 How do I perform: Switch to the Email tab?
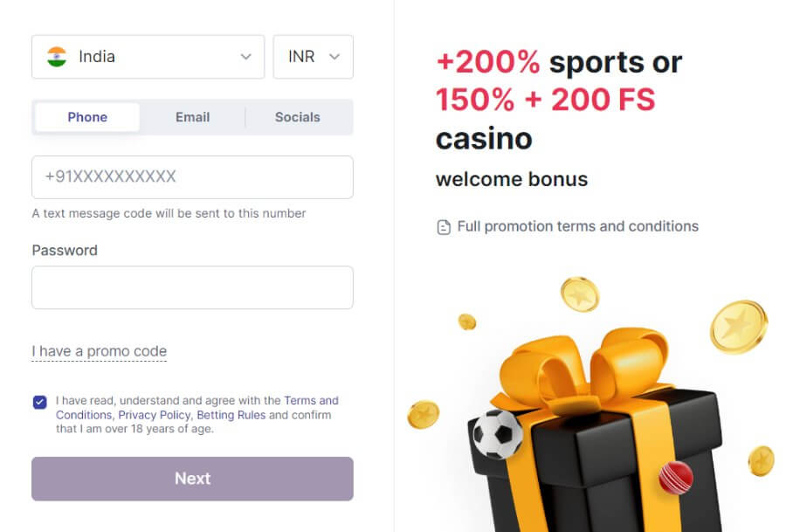pos(192,117)
